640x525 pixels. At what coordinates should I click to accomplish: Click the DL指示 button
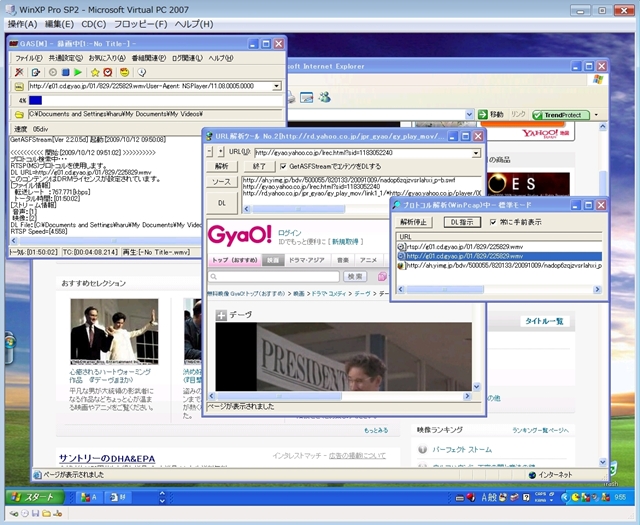(462, 222)
